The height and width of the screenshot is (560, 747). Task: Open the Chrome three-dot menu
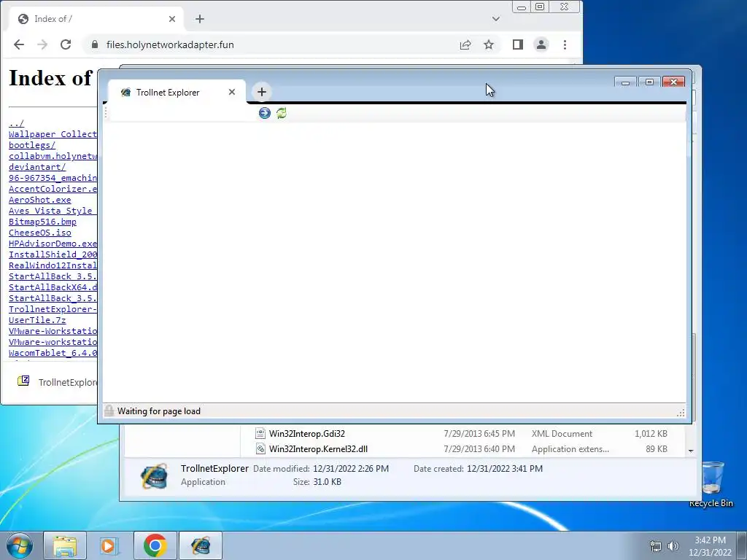[565, 44]
